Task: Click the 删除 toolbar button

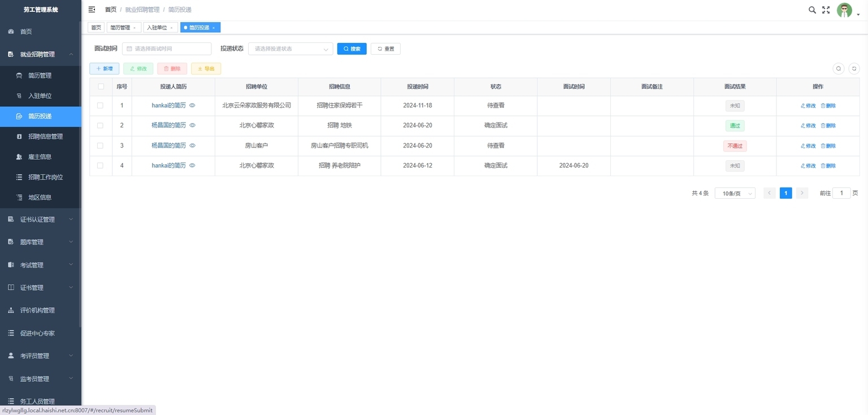Action: [172, 68]
